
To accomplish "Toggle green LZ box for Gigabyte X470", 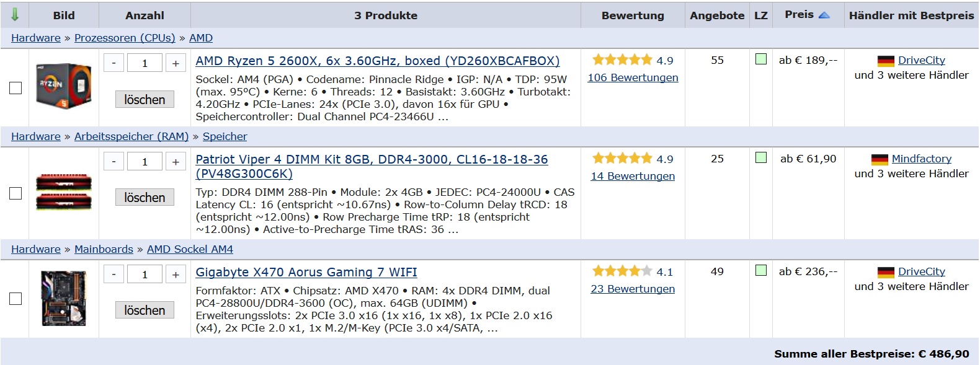I will coord(761,270).
